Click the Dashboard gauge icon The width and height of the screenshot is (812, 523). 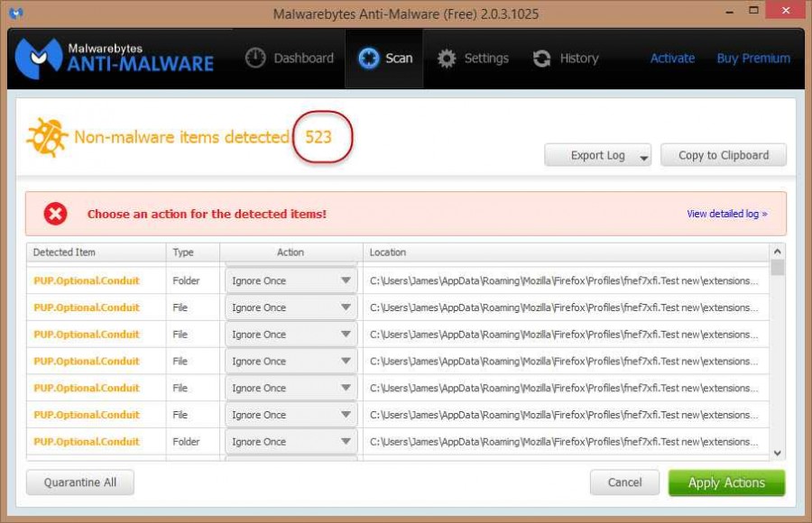pos(255,58)
